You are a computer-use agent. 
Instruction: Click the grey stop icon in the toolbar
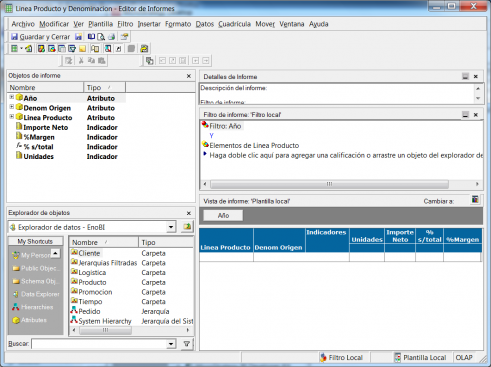131,49
